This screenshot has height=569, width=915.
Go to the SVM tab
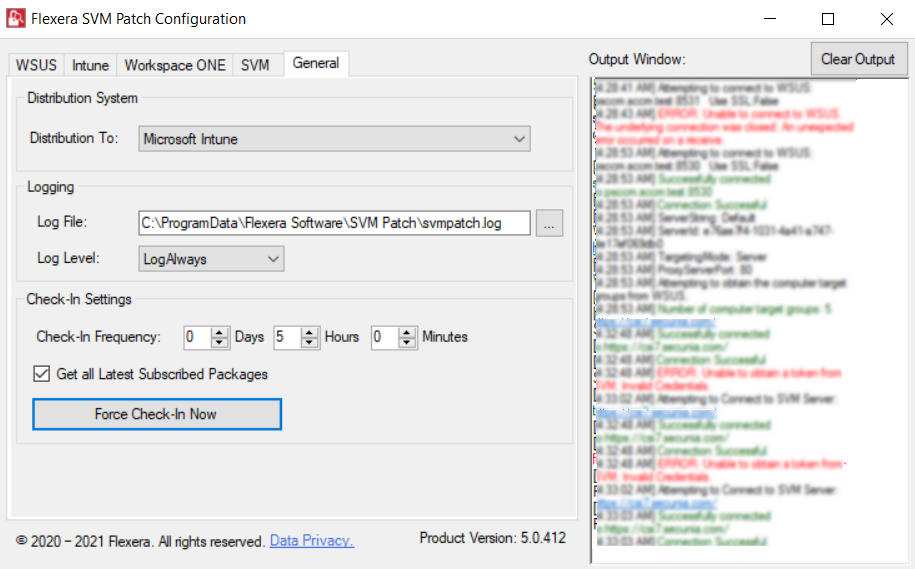tap(255, 65)
